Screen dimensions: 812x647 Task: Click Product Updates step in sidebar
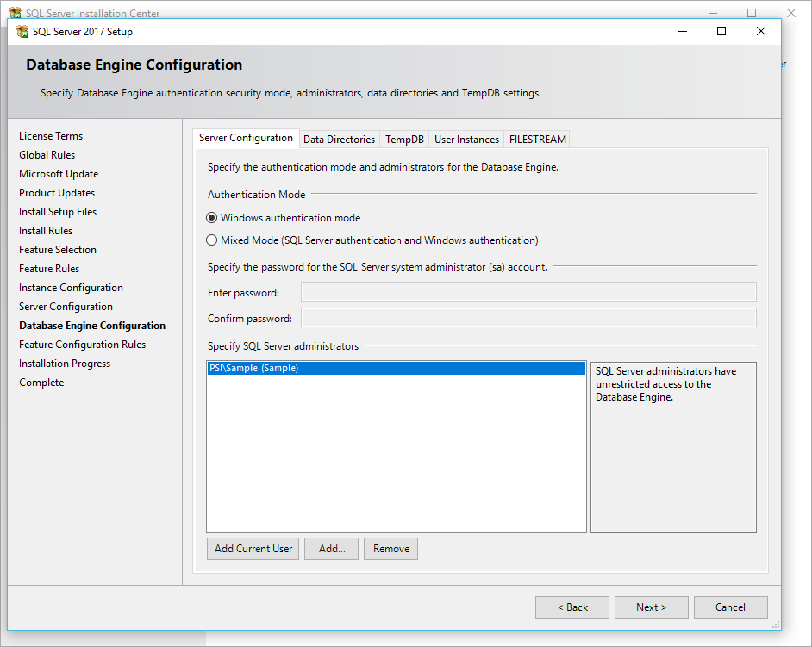[x=57, y=193]
